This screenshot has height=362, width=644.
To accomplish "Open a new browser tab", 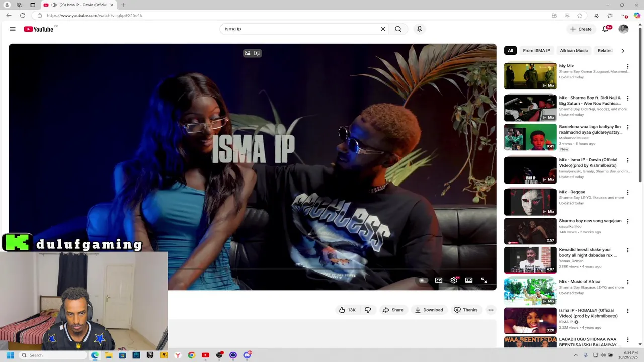I will point(123,5).
